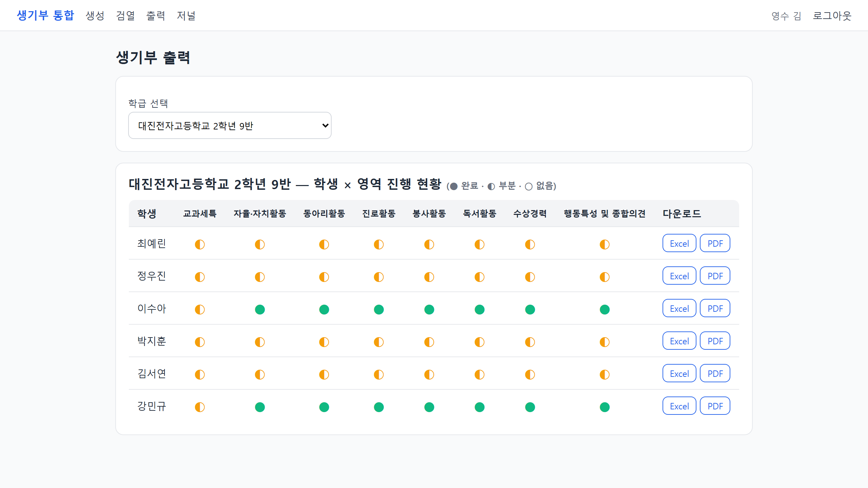This screenshot has height=488, width=868.
Task: Click the 교과세특 column header
Action: tap(200, 213)
